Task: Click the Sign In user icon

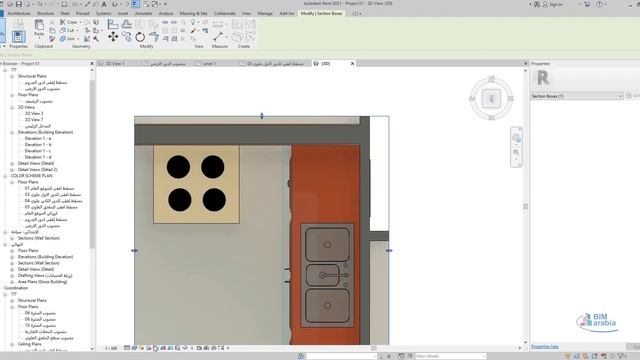Action: pyautogui.click(x=545, y=4)
